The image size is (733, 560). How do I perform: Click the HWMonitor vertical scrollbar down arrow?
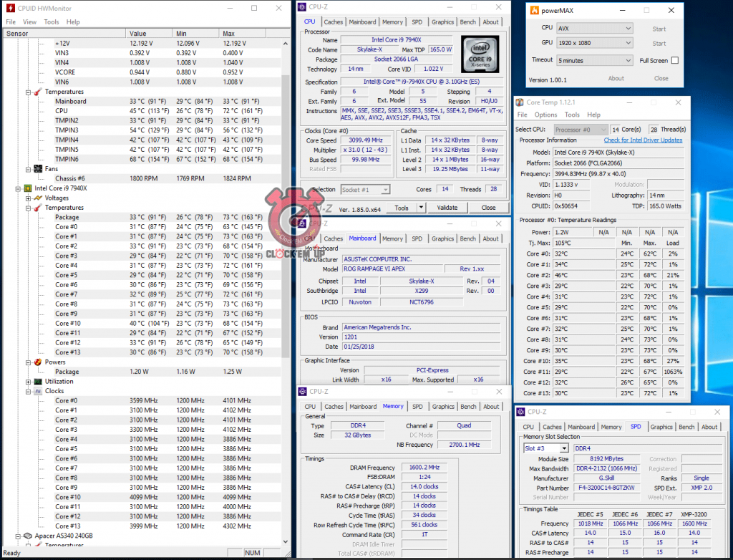(x=286, y=541)
